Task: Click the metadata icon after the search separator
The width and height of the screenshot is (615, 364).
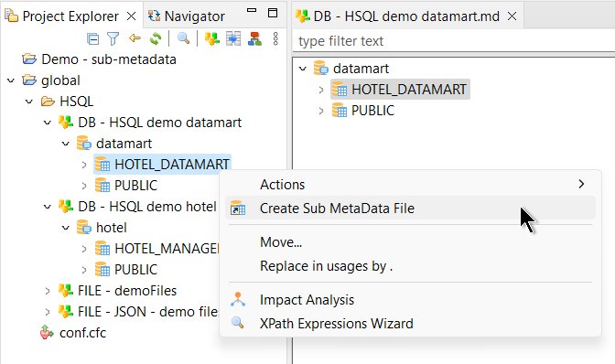Action: point(212,38)
